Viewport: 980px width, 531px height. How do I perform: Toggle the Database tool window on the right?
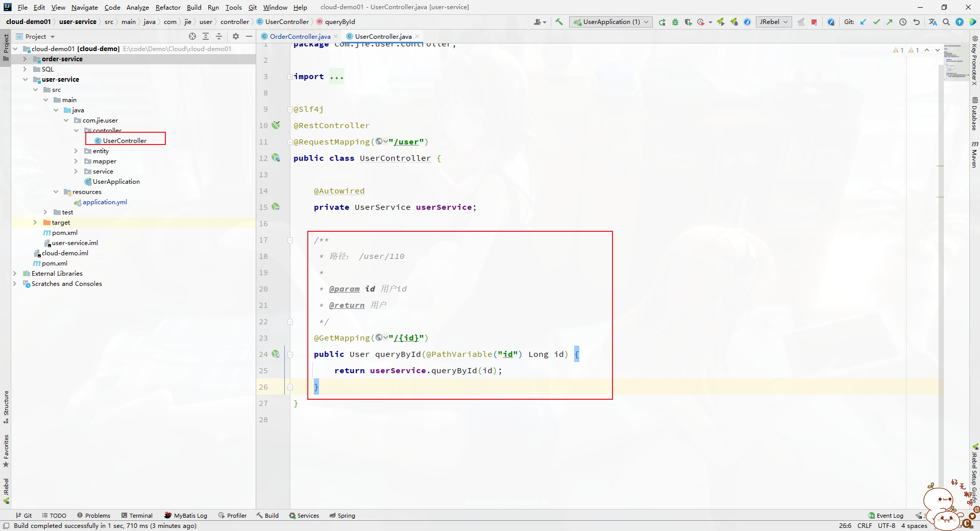tap(974, 113)
